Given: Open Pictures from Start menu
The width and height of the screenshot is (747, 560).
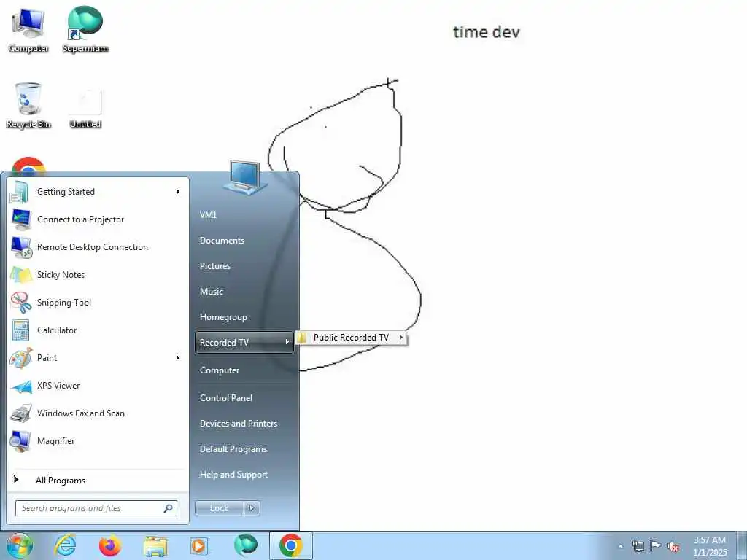Looking at the screenshot, I should pos(215,266).
